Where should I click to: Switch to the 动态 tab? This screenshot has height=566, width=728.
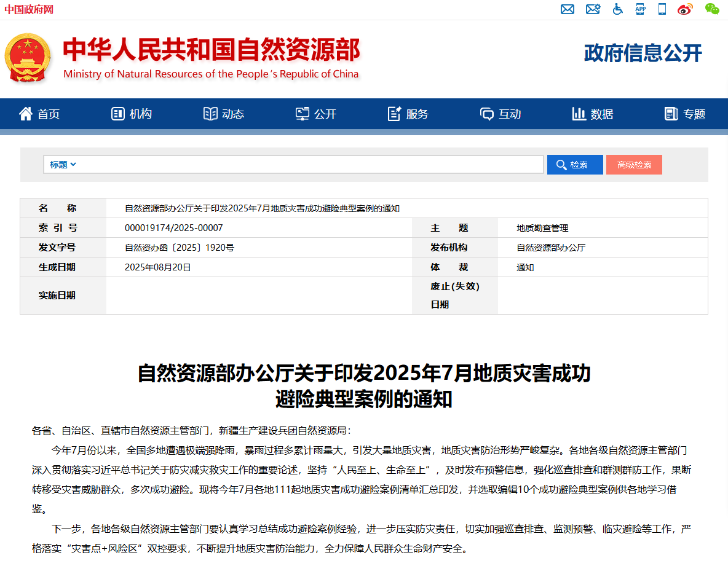coord(223,114)
